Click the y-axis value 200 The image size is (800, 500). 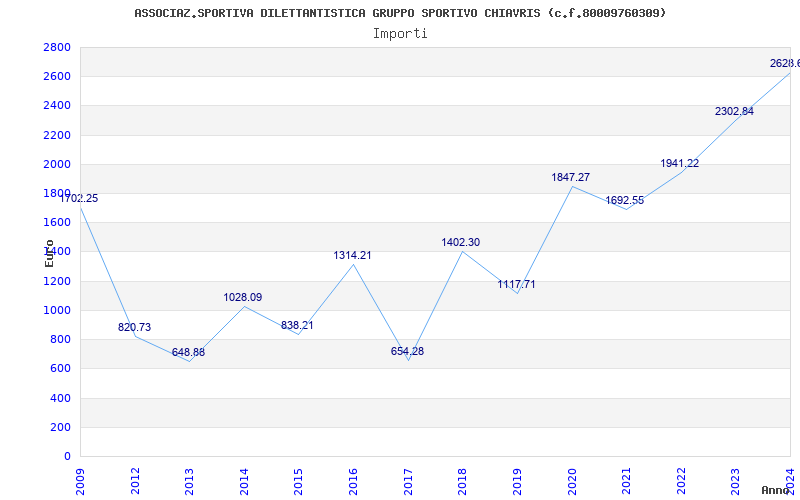[x=61, y=427]
